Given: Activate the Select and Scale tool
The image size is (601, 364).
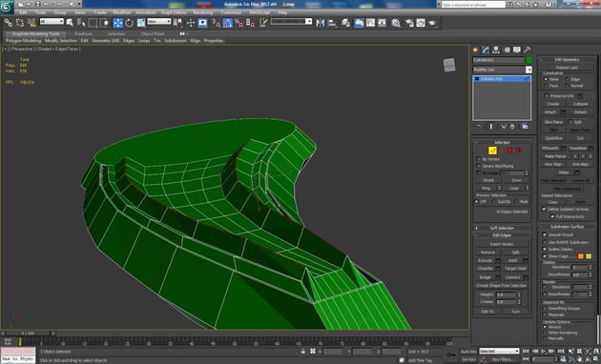Looking at the screenshot, I should tap(141, 23).
